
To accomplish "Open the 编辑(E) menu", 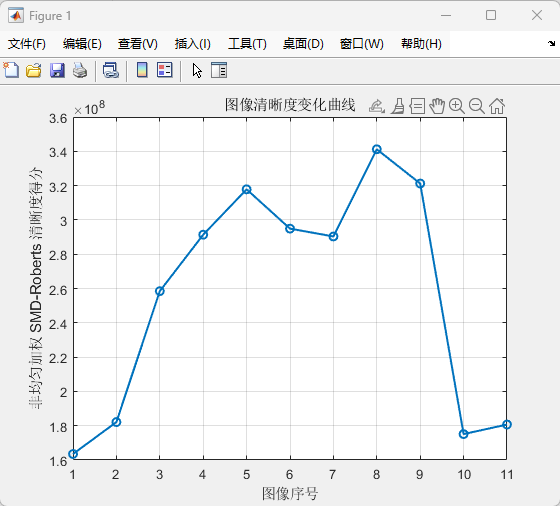I will click(82, 44).
